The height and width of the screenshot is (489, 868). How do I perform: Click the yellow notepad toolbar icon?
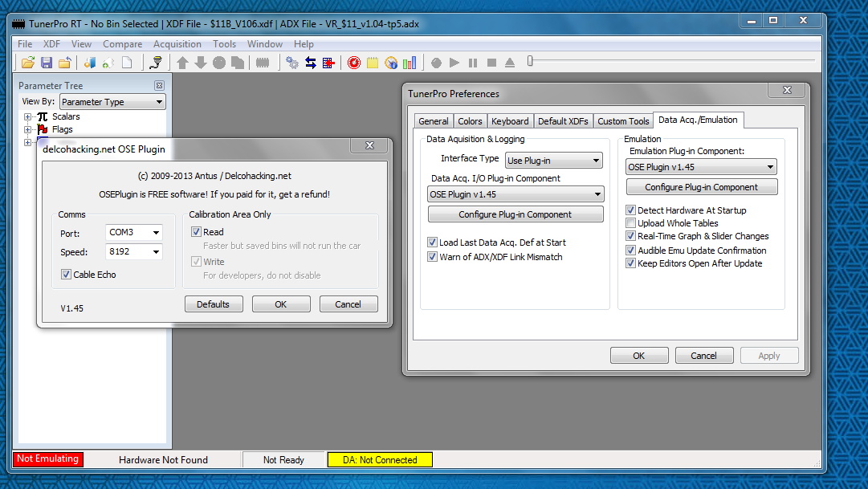point(373,63)
